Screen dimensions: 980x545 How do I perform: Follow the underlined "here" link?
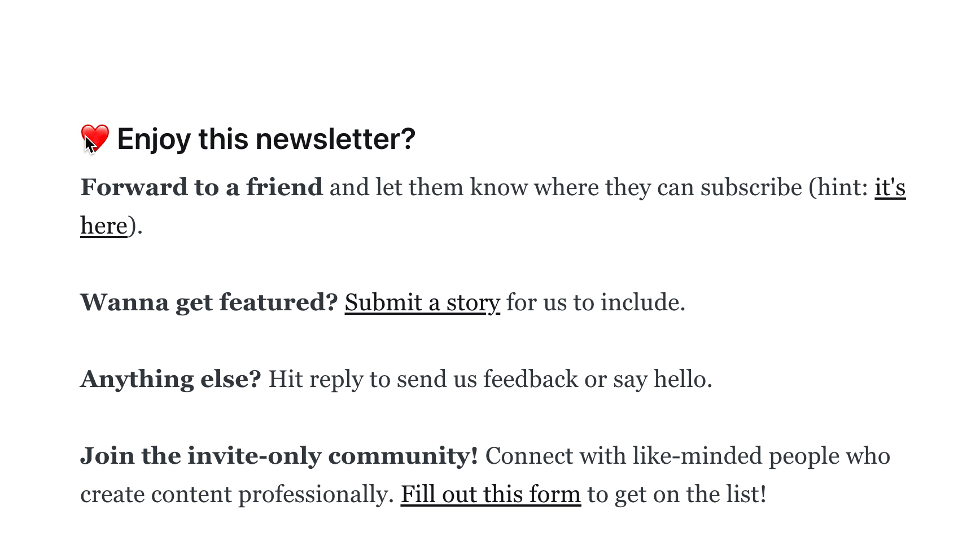[104, 226]
